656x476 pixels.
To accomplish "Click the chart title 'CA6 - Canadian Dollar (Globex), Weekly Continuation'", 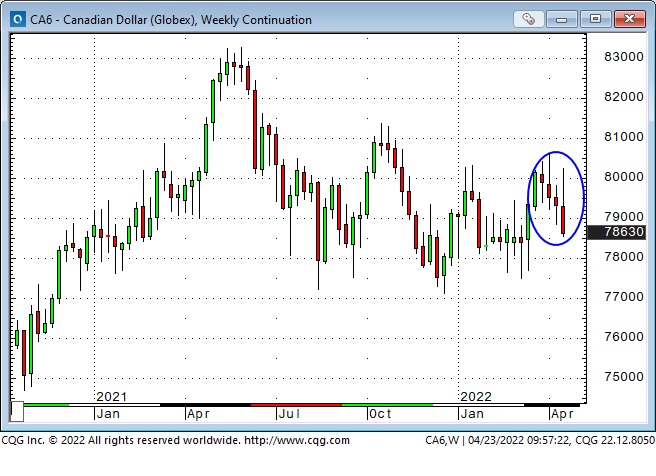I will pyautogui.click(x=171, y=20).
